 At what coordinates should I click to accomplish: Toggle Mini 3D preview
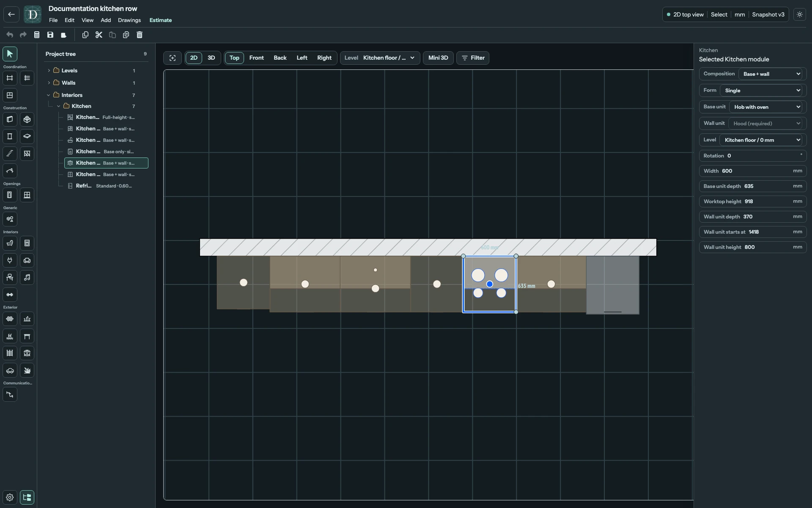438,58
